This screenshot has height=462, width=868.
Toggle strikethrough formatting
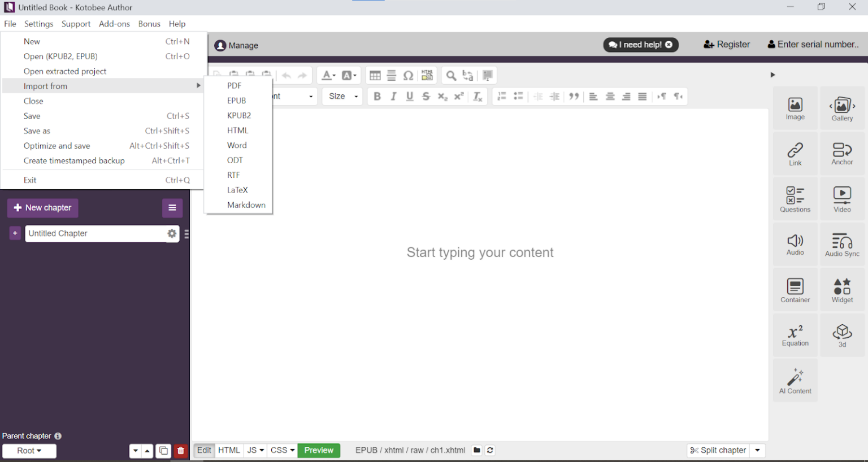(x=426, y=97)
